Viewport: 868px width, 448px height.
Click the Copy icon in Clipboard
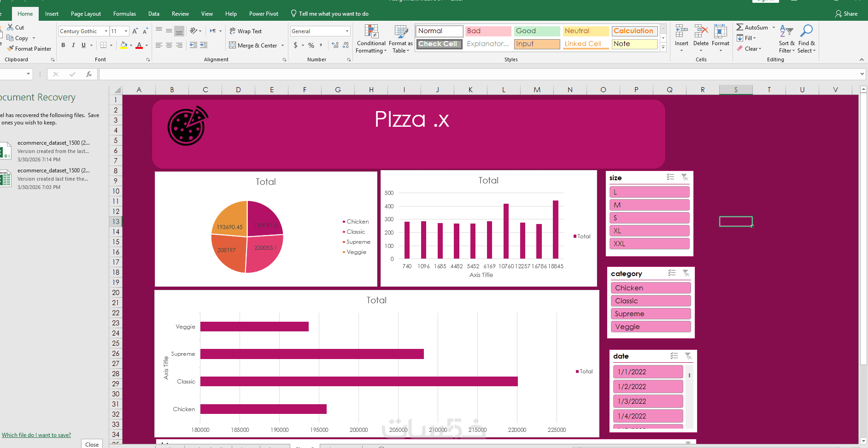10,38
